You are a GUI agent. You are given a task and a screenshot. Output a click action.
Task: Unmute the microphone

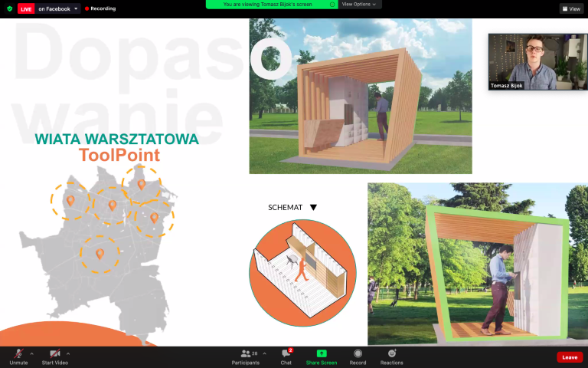18,357
